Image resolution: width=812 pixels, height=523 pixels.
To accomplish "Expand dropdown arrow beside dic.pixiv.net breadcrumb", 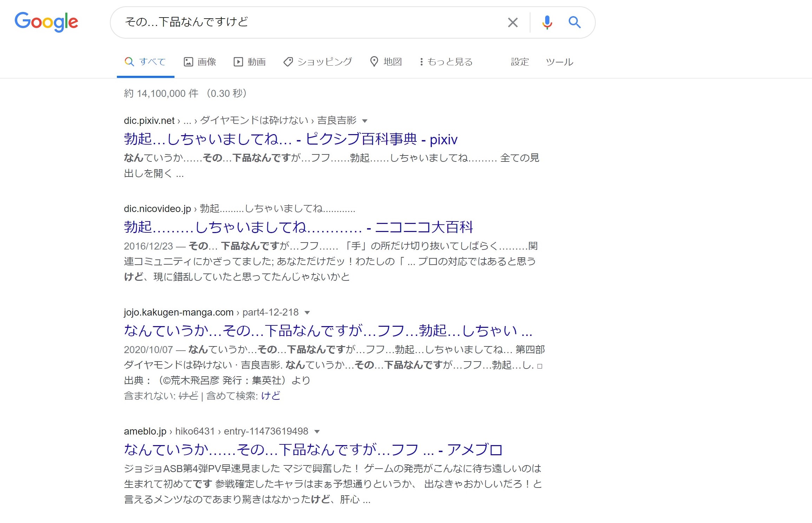I will pyautogui.click(x=365, y=121).
